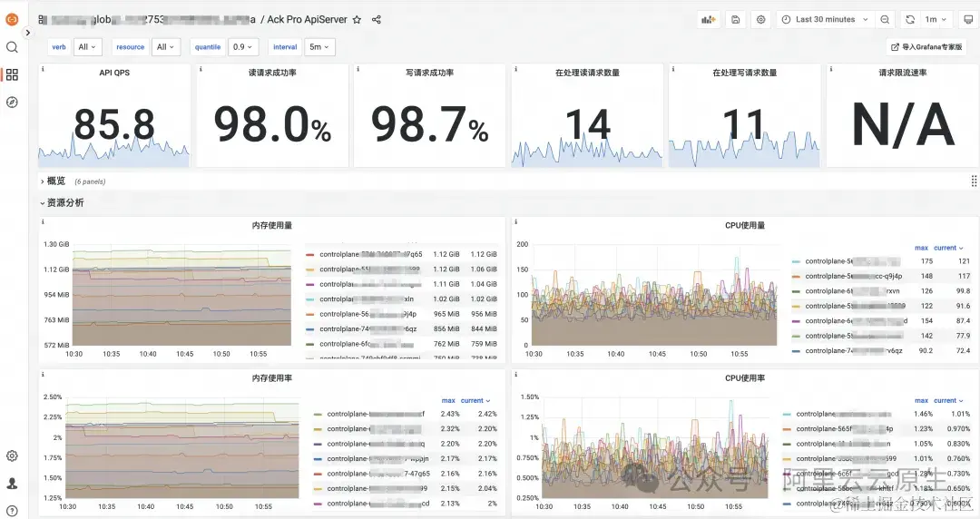Viewport: 980px width, 519px height.
Task: Open the quantile 0.9 dropdown
Action: point(242,47)
